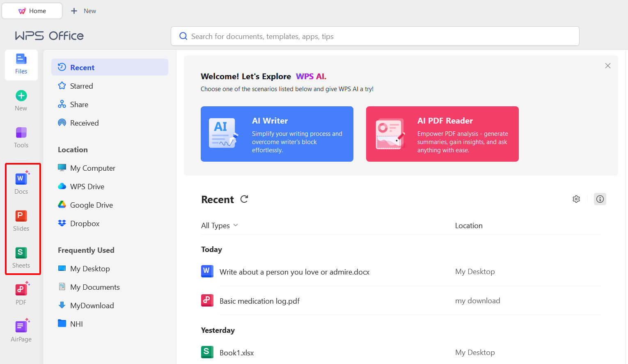Open AirPage from the sidebar
The image size is (628, 364).
pos(21,331)
